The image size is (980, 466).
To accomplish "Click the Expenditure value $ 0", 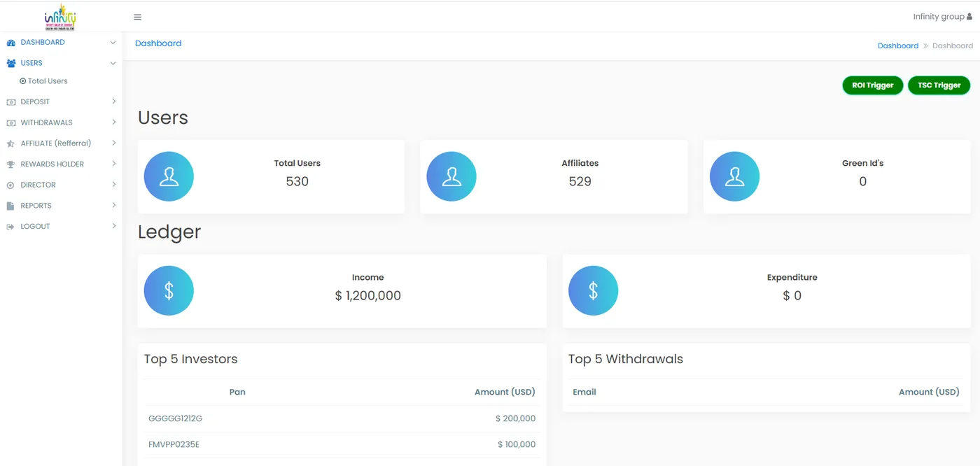I will tap(792, 296).
